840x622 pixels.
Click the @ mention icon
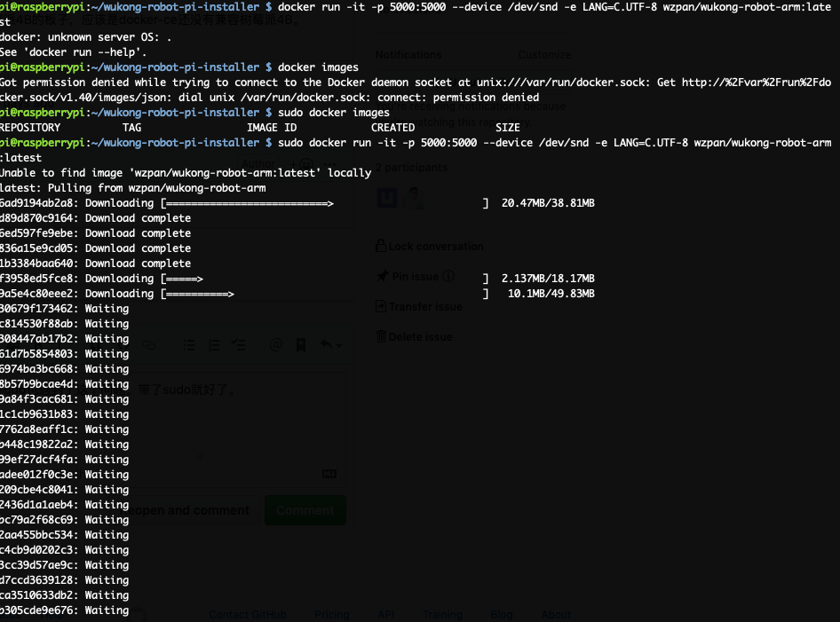275,344
